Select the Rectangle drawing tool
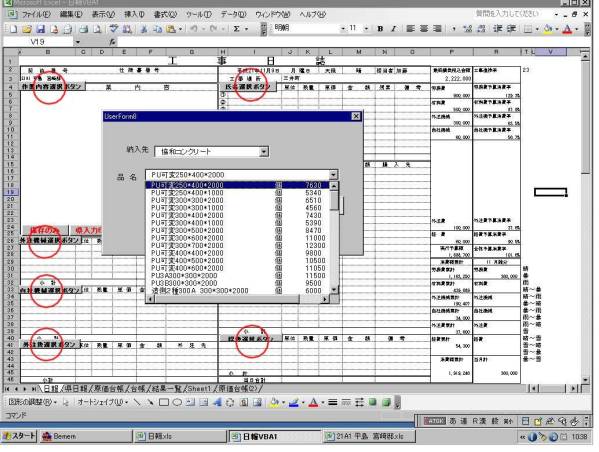599x452 pixels. click(x=164, y=402)
